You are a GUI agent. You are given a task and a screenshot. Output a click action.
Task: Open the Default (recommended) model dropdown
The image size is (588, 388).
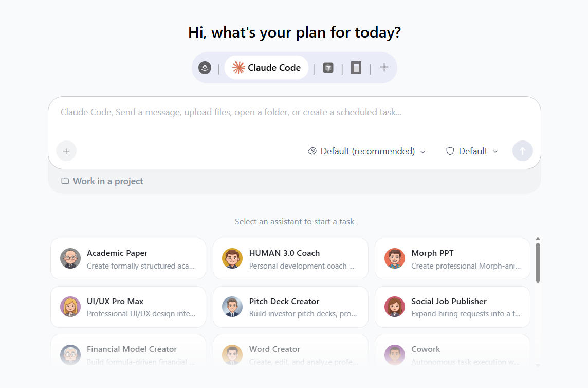tap(367, 151)
